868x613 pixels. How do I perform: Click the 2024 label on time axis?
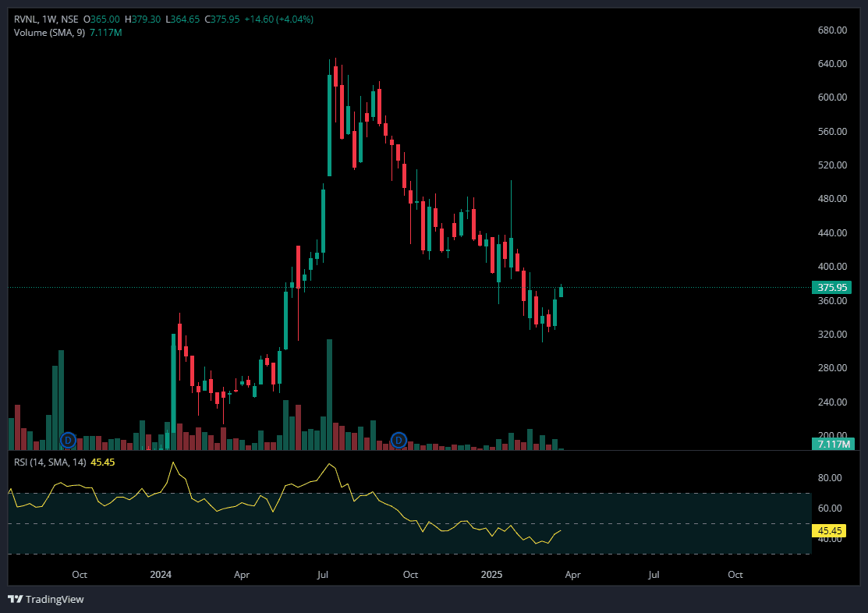pyautogui.click(x=161, y=575)
